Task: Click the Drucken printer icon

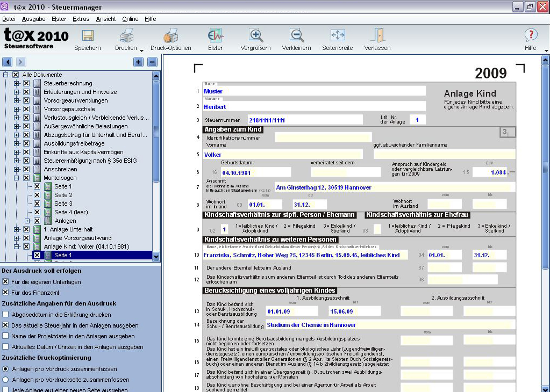Action: coord(126,37)
